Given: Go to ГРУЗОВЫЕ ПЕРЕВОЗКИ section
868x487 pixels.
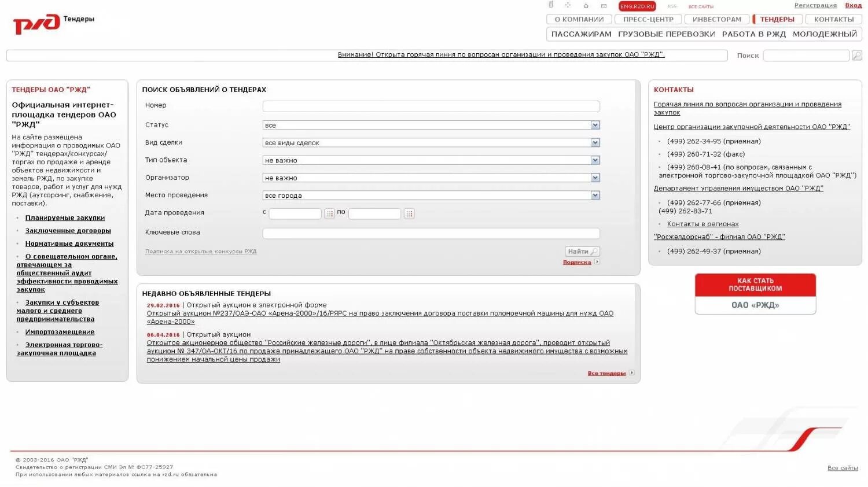Looking at the screenshot, I should 667,34.
